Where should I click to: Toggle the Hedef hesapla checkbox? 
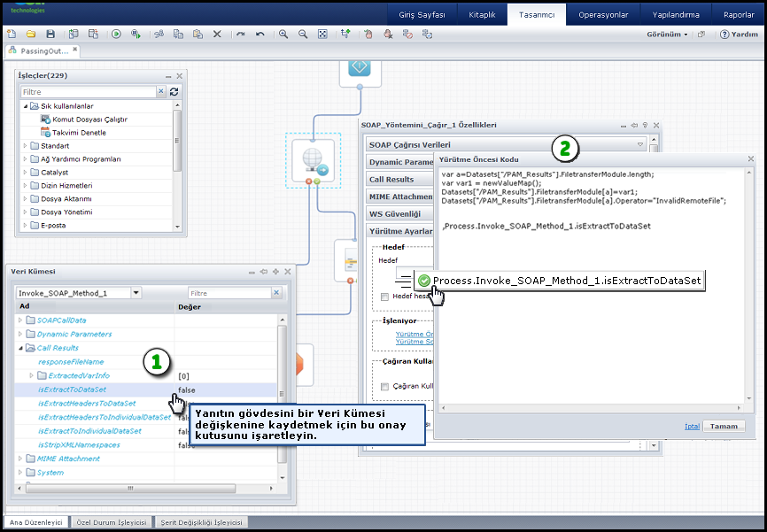click(x=384, y=297)
